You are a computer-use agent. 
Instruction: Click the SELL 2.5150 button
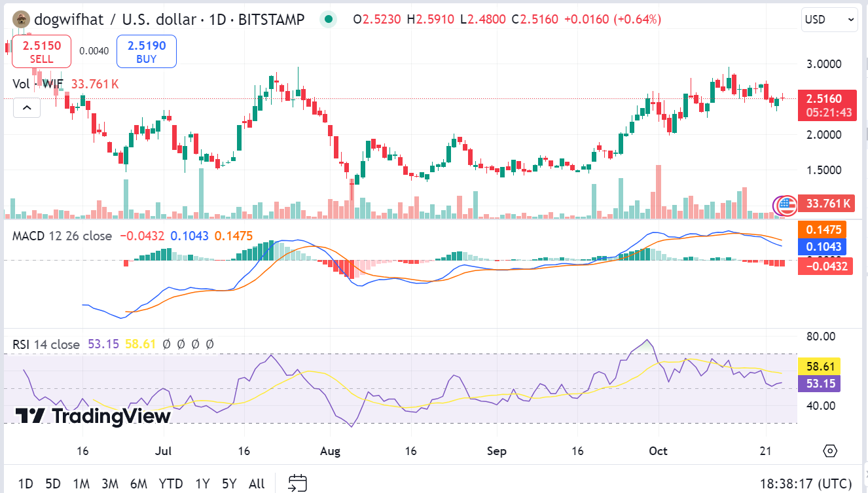(41, 51)
